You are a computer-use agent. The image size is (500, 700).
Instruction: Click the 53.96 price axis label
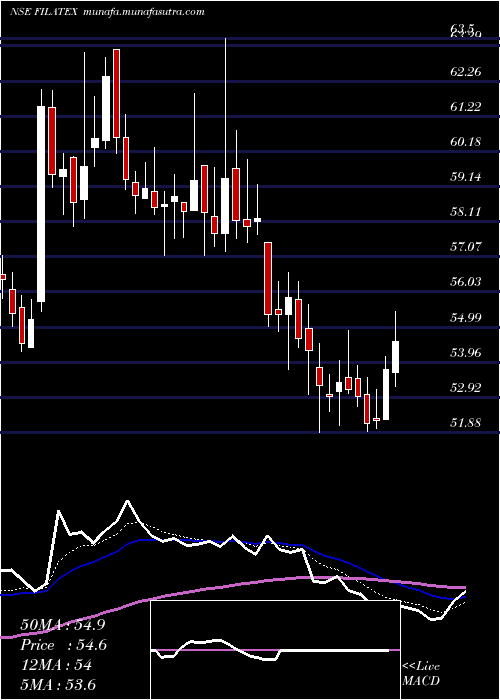(466, 353)
